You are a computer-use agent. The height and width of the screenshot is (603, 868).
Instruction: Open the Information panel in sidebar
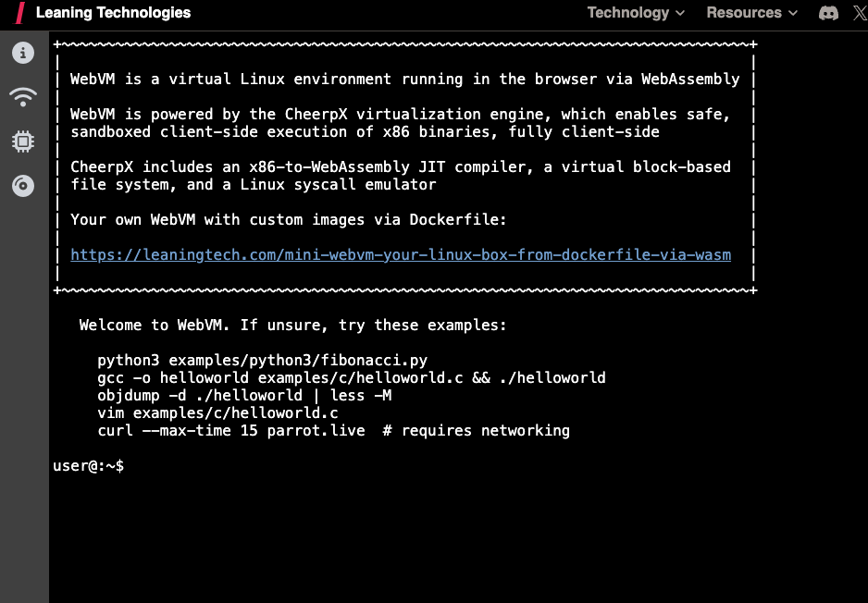tap(23, 53)
